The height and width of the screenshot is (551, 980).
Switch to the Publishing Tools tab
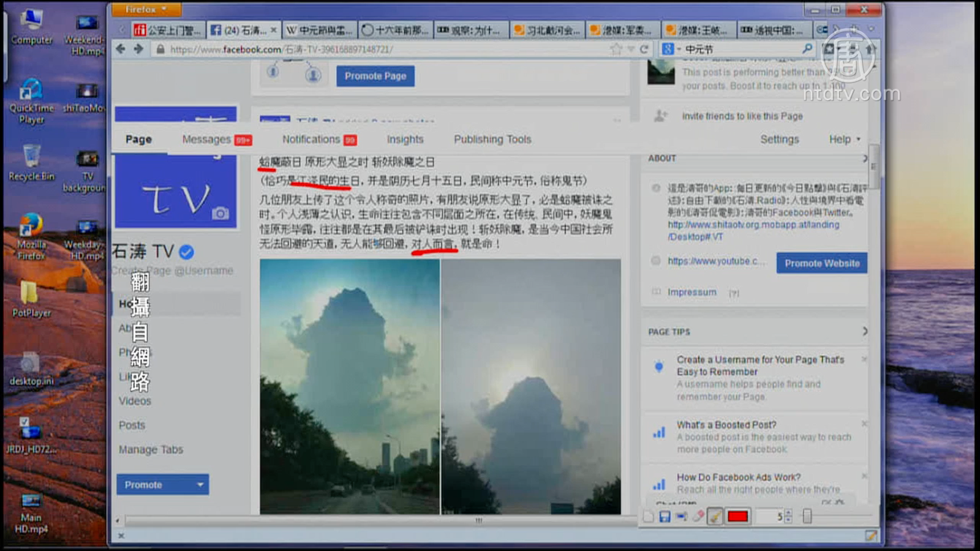tap(492, 140)
